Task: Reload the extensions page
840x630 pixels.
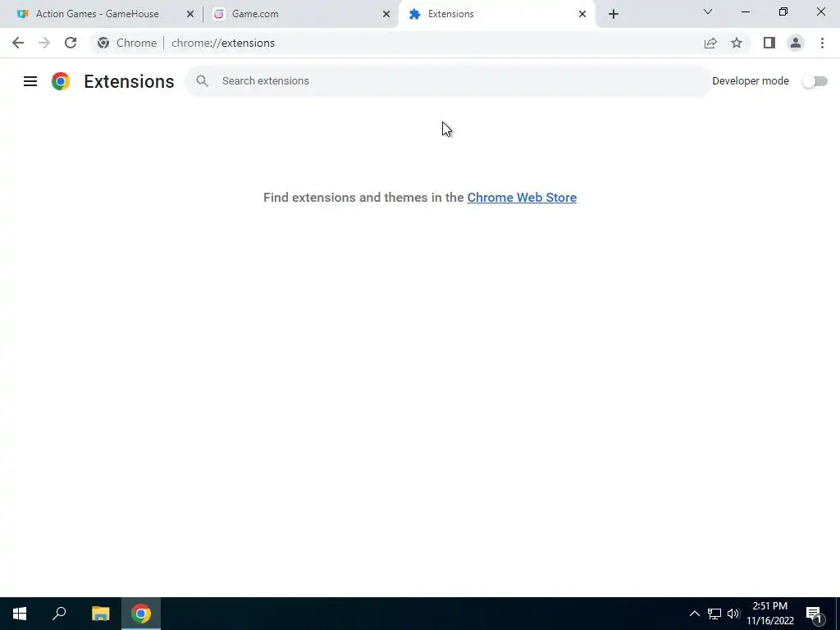Action: 71,43
